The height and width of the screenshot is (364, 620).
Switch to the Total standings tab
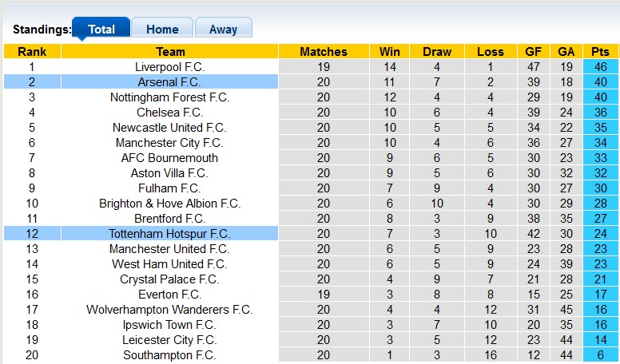click(101, 30)
